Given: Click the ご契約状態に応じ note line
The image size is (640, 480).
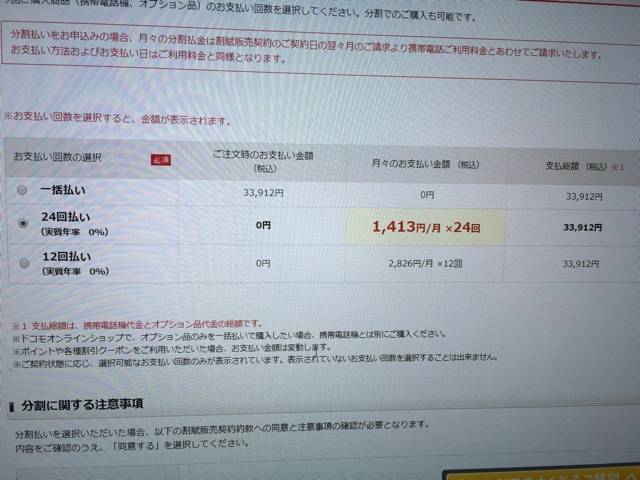Looking at the screenshot, I should pyautogui.click(x=255, y=360).
